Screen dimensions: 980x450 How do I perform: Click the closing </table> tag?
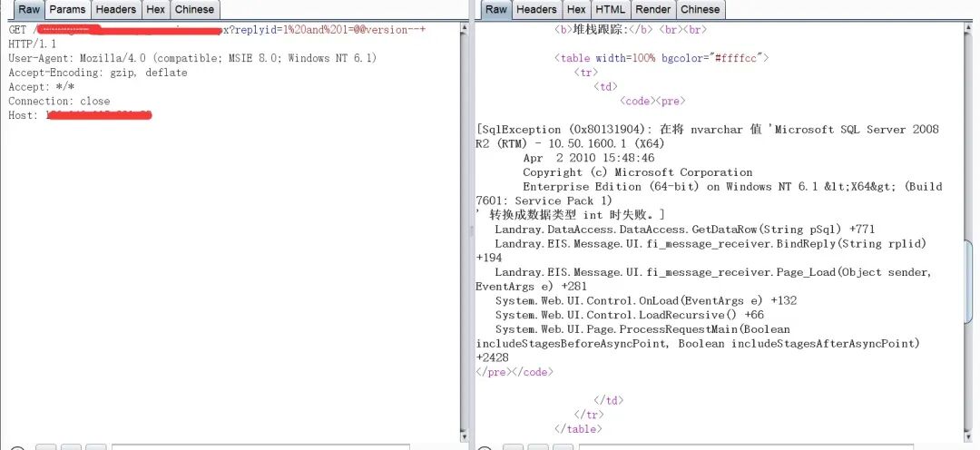click(x=578, y=429)
